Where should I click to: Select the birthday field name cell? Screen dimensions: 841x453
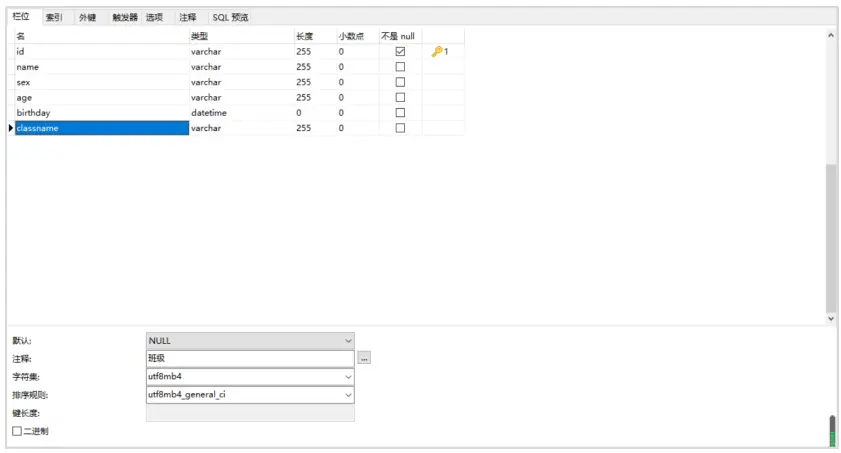point(101,113)
